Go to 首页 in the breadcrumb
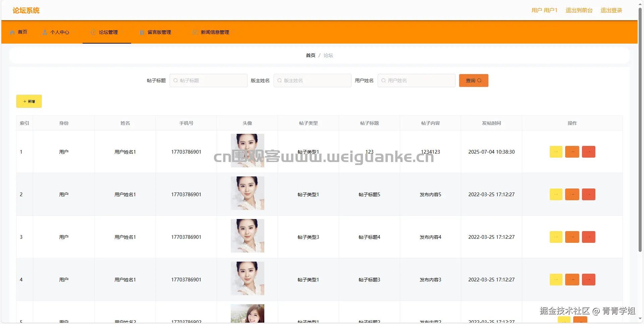The image size is (644, 324). pos(311,55)
